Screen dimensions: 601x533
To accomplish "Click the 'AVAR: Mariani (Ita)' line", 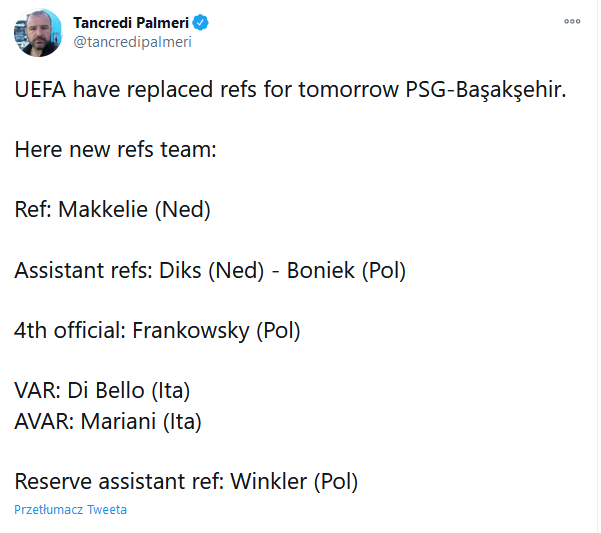I will 108,421.
